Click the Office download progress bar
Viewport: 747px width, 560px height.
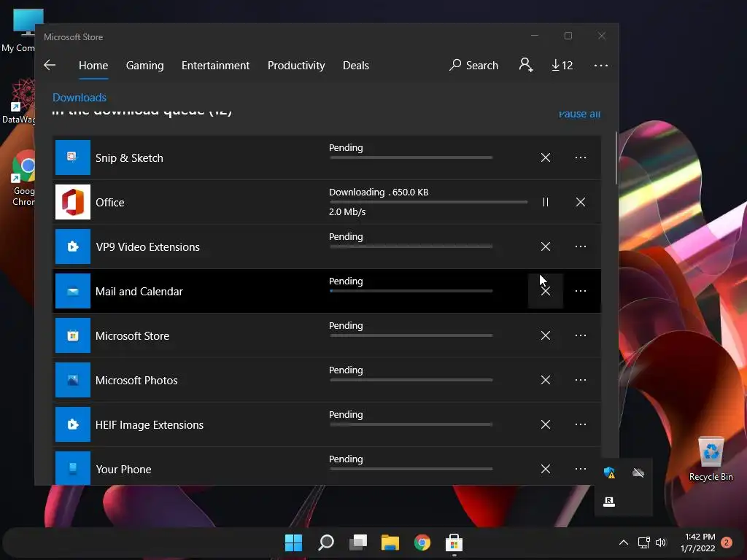pyautogui.click(x=428, y=203)
